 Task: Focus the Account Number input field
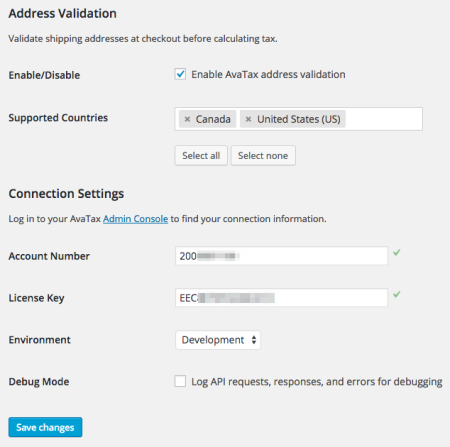click(x=281, y=256)
